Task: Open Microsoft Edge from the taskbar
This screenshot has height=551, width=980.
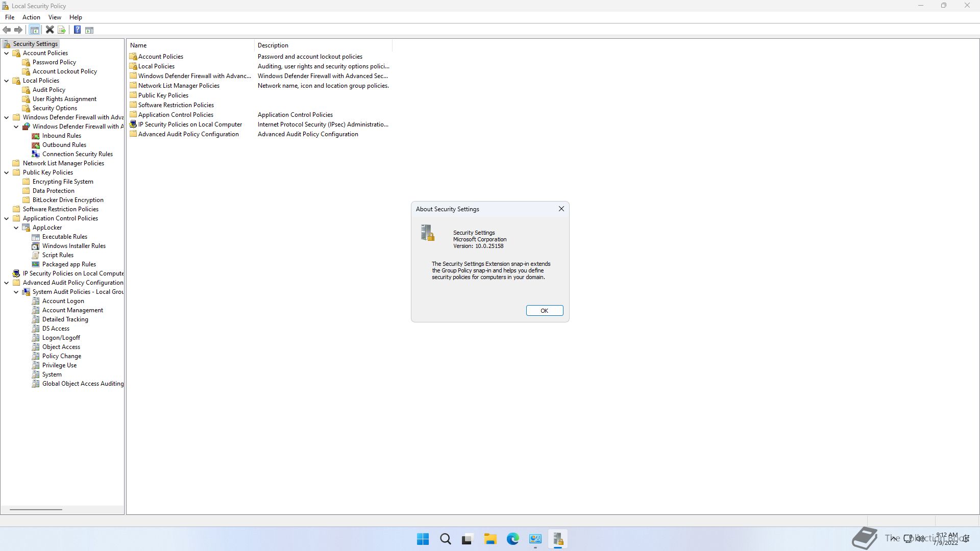Action: tap(512, 539)
